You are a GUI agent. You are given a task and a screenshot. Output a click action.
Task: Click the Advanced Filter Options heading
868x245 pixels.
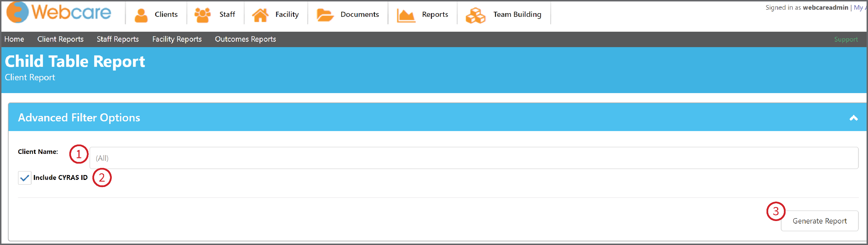click(x=79, y=117)
